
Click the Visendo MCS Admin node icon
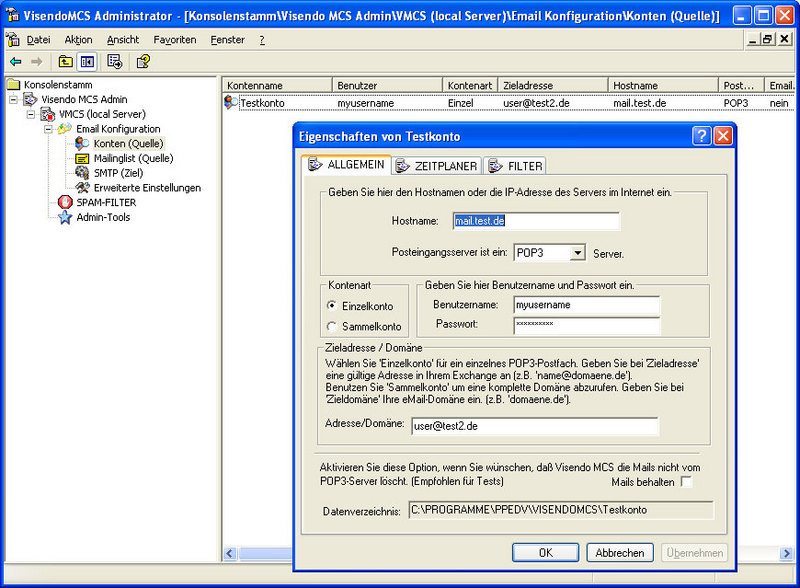(31, 99)
